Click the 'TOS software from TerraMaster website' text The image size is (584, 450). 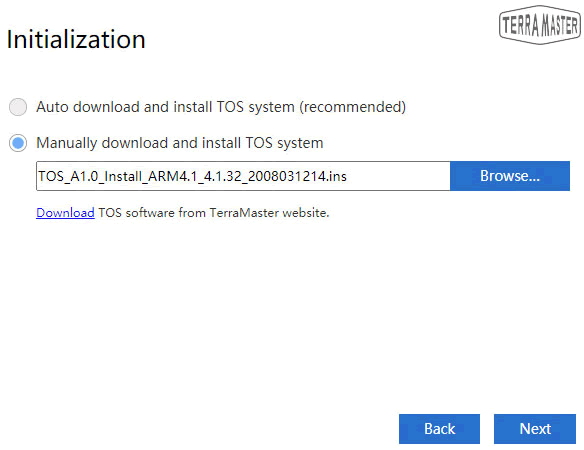[x=214, y=213]
